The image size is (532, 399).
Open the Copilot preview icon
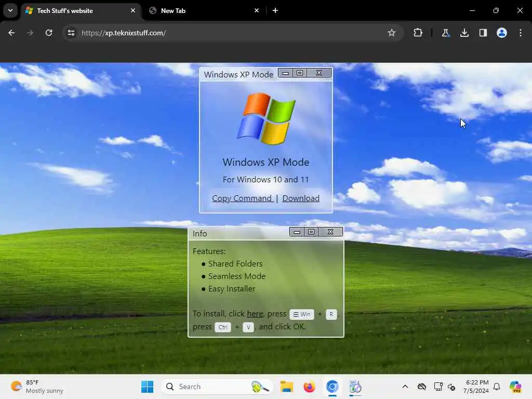click(515, 387)
